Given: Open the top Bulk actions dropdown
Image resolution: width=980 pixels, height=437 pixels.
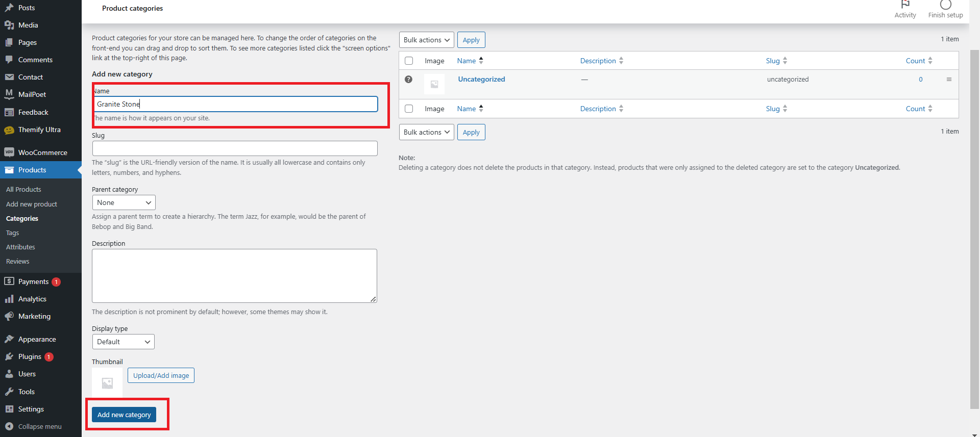Looking at the screenshot, I should 427,40.
